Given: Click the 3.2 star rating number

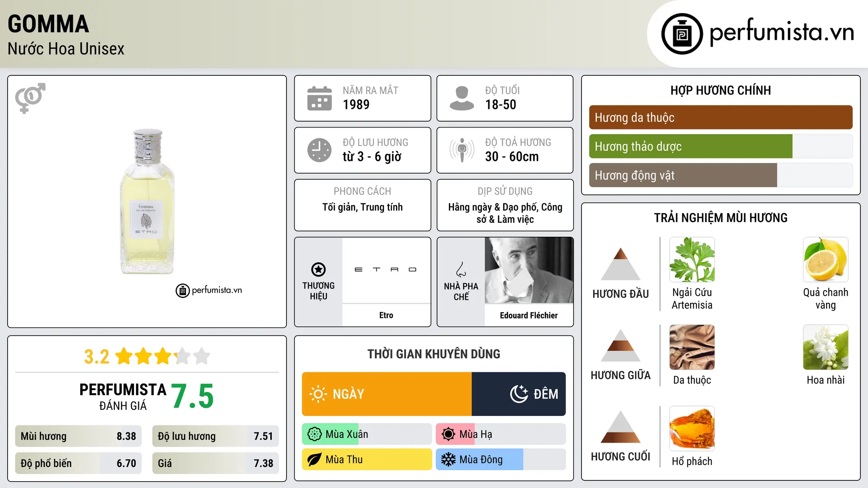Looking at the screenshot, I should pyautogui.click(x=97, y=357).
